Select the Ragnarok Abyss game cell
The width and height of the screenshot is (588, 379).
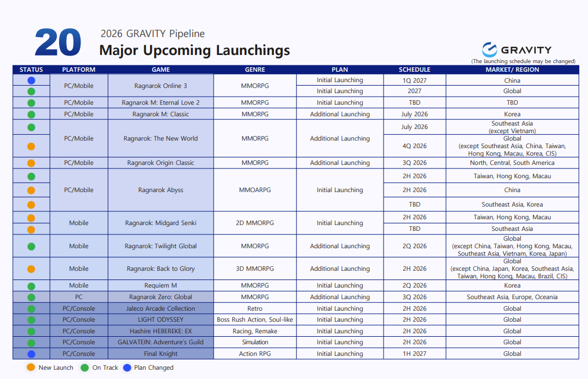(x=161, y=190)
